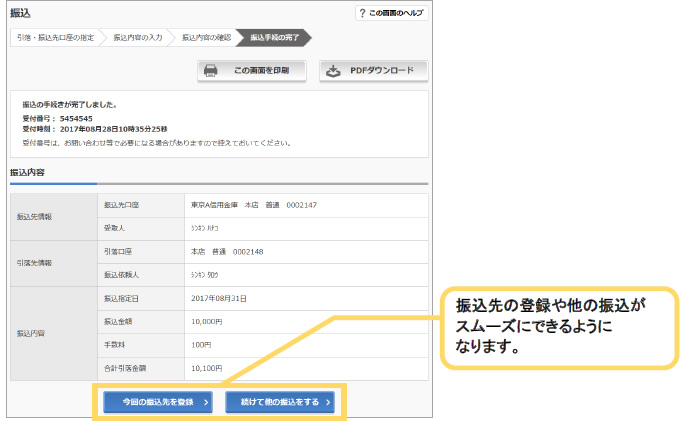Screen dimensions: 680x421
Task: Click 東京A信用金庫 本店 普通 0002147 cell
Action: pos(306,206)
